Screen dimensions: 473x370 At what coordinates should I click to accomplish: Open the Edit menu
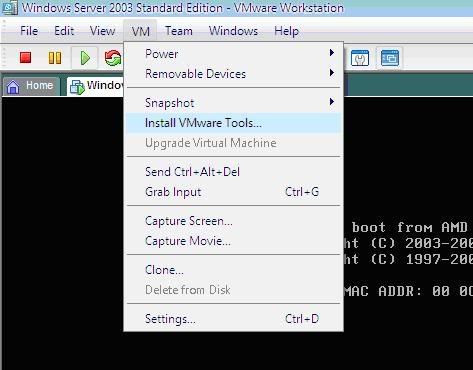tap(64, 31)
